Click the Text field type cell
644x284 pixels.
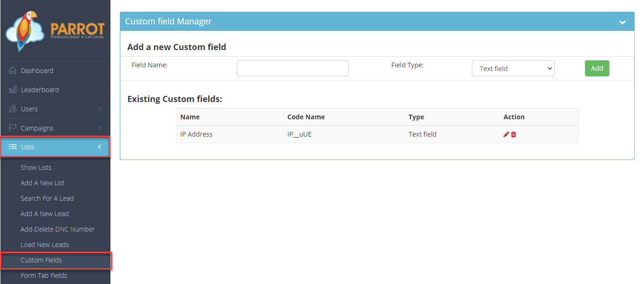(x=423, y=134)
